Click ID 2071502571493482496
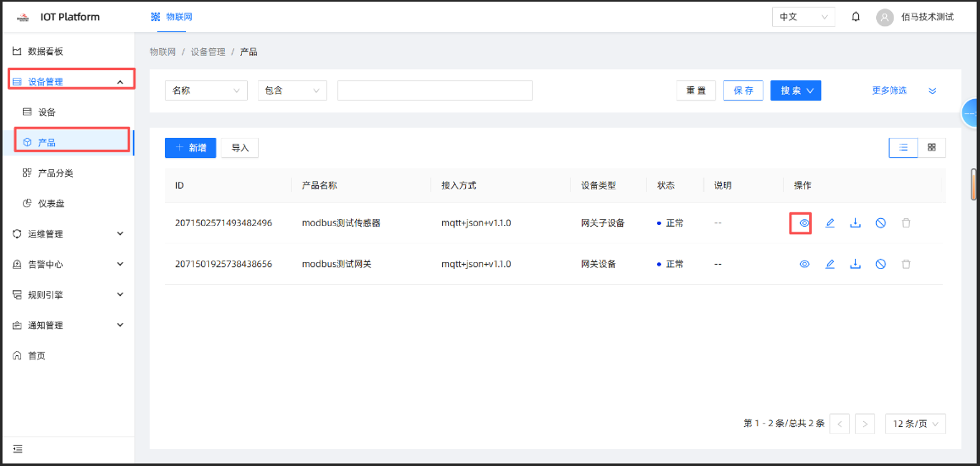 point(224,222)
